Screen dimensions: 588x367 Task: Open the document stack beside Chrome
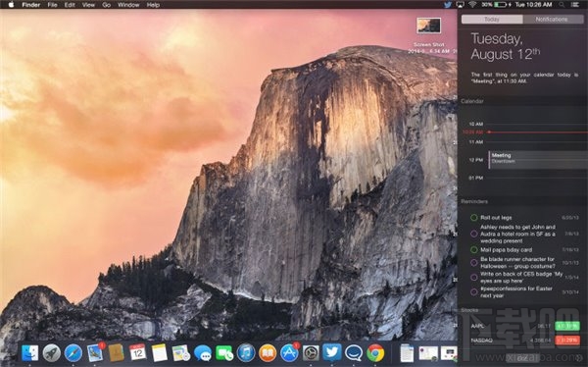[x=407, y=353]
